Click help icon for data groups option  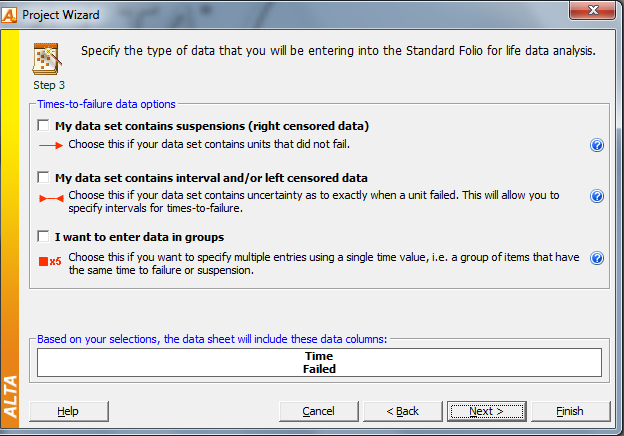597,258
